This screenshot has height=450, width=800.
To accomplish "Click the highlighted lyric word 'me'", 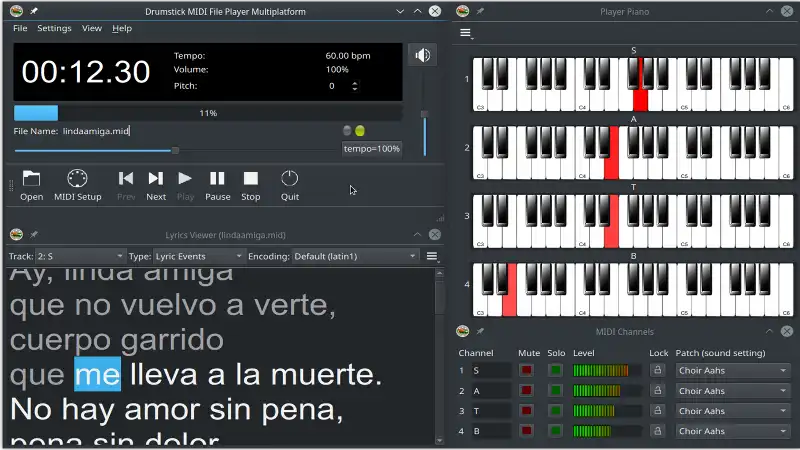I will (x=97, y=374).
